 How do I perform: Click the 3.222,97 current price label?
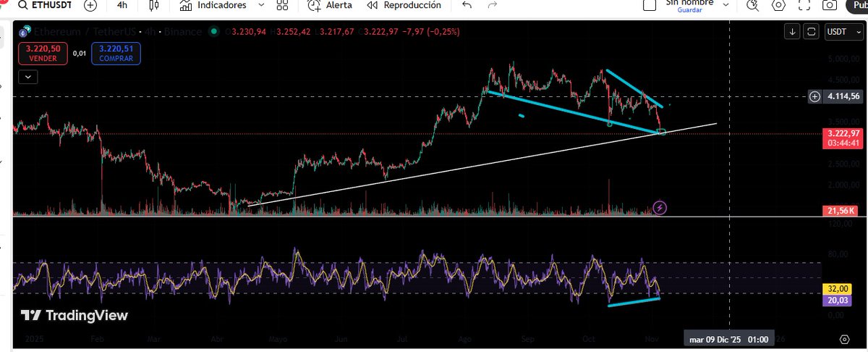click(843, 133)
